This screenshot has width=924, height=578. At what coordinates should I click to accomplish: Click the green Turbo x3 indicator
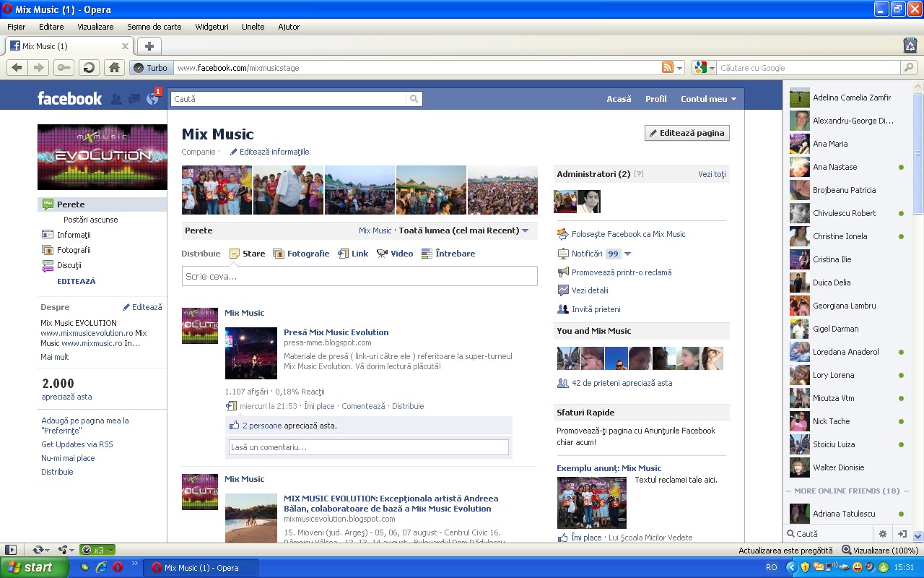point(97,550)
